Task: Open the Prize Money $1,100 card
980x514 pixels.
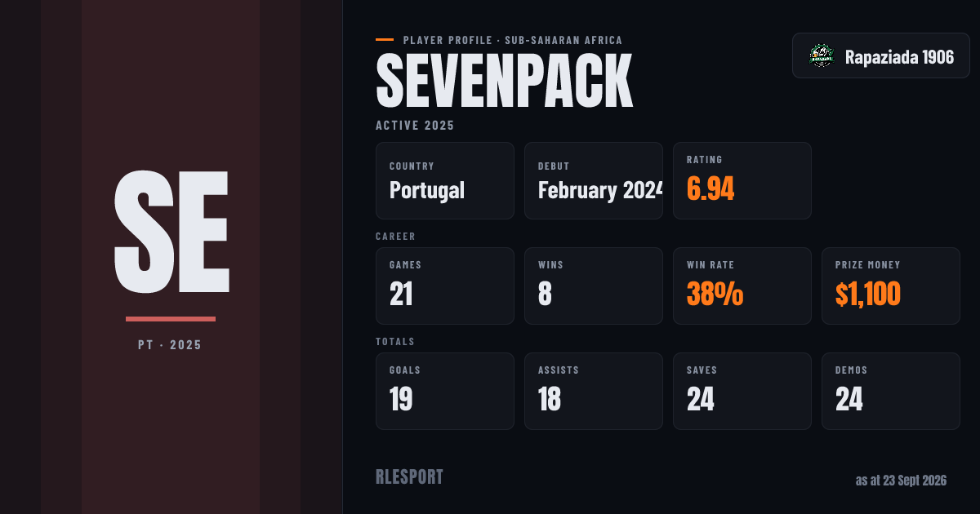Action: tap(891, 286)
